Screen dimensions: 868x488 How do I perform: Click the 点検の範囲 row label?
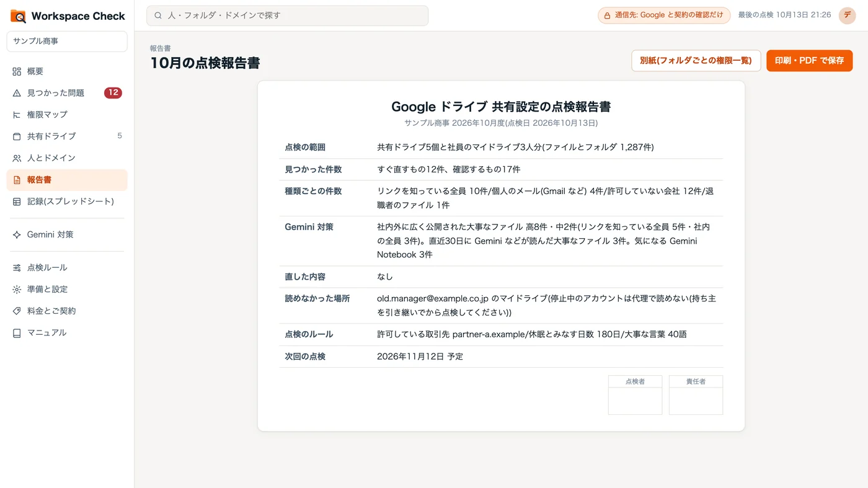click(x=305, y=148)
